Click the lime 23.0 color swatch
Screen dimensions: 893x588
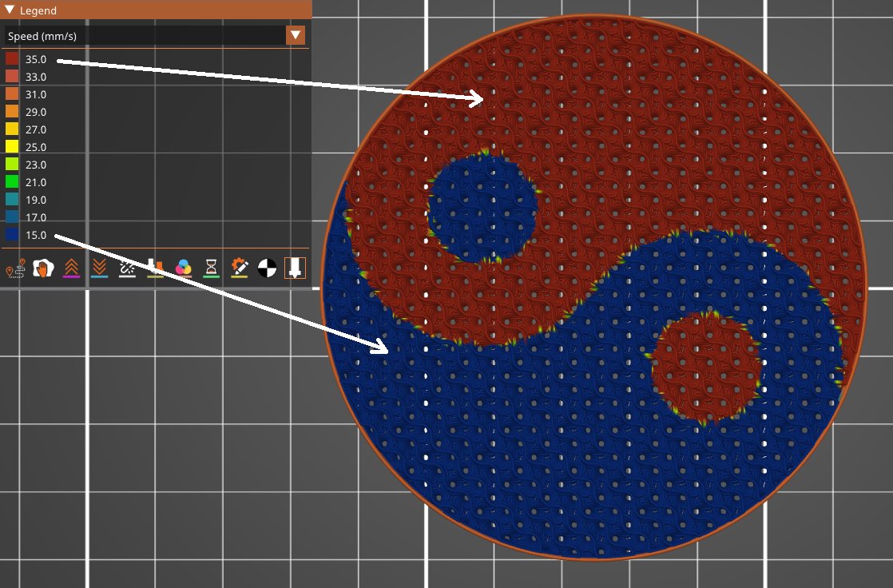[12, 165]
